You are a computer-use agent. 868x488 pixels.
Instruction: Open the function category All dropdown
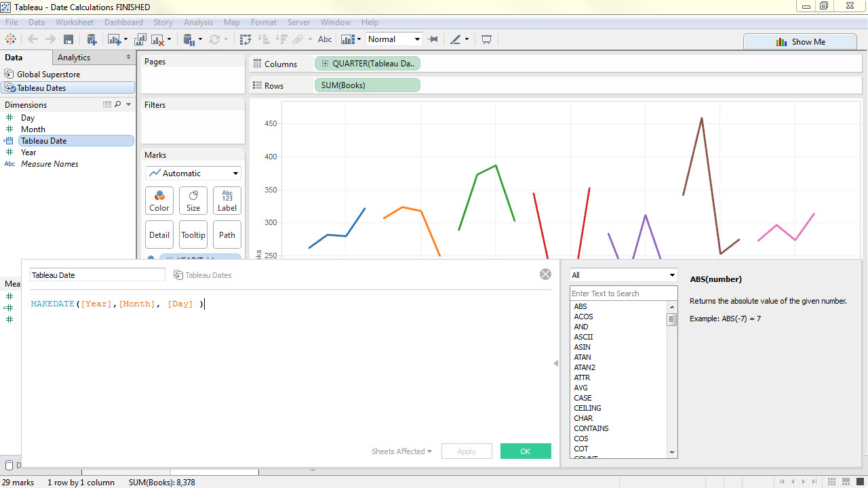(x=623, y=275)
